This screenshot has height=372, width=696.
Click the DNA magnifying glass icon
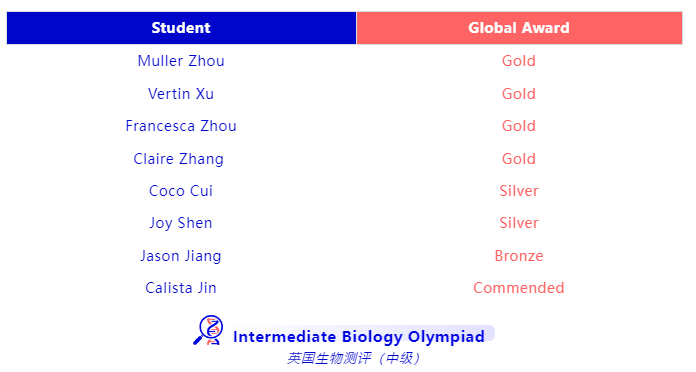coord(208,330)
